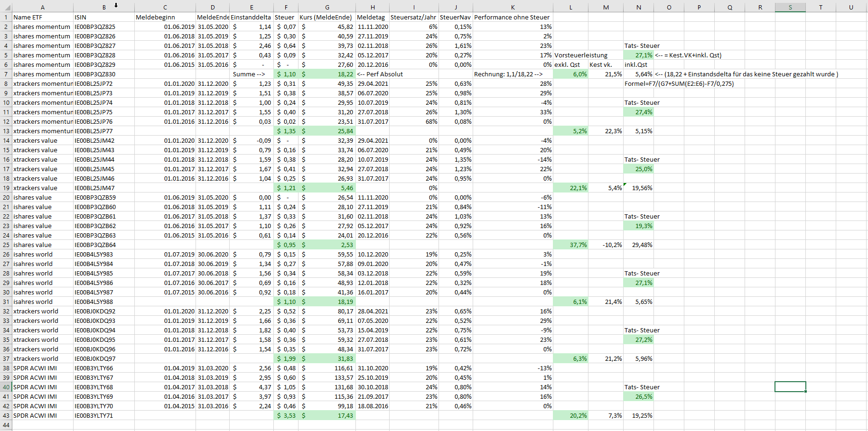Click the 'Meldetag' header cell
The image size is (868, 431).
tap(373, 17)
